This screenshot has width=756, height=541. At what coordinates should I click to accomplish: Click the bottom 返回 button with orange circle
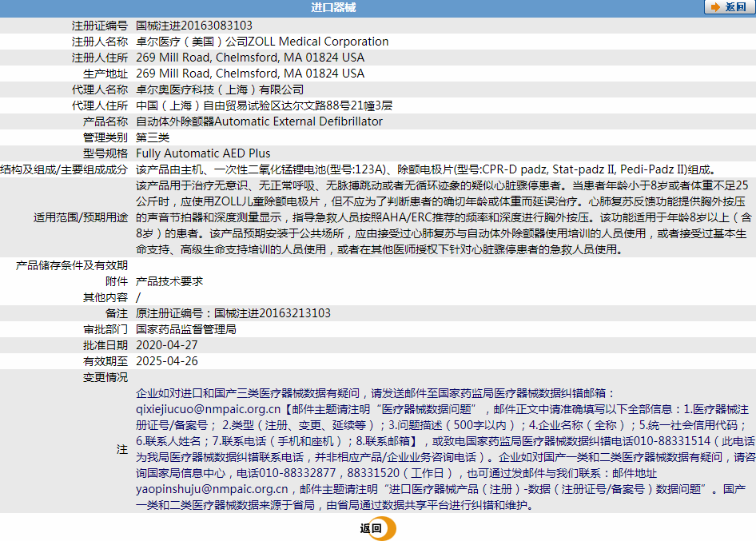[x=377, y=528]
